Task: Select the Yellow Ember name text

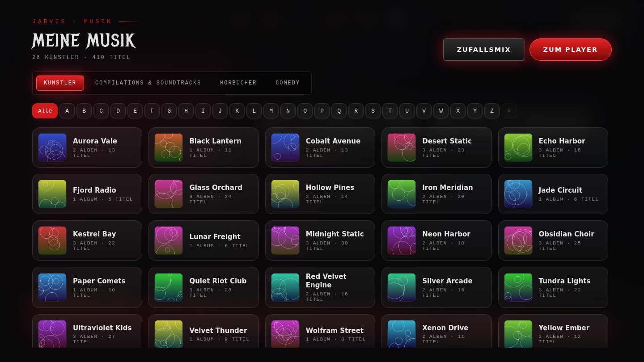Action: [564, 328]
